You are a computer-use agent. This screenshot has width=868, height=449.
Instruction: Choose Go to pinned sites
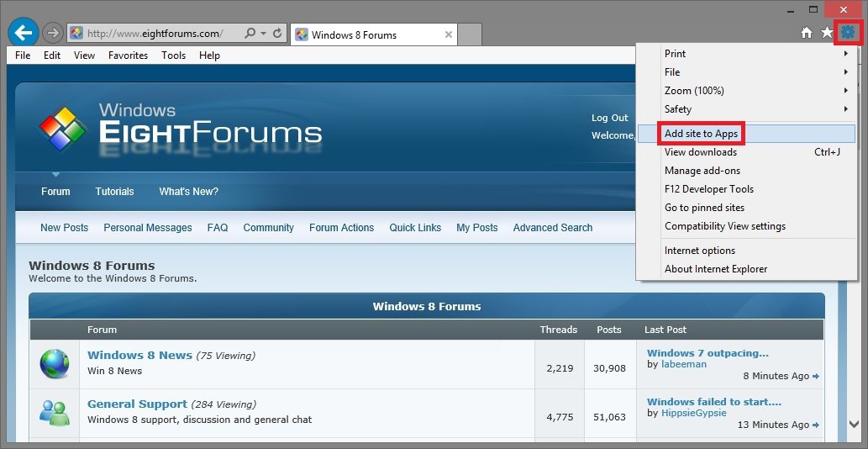pos(746,208)
